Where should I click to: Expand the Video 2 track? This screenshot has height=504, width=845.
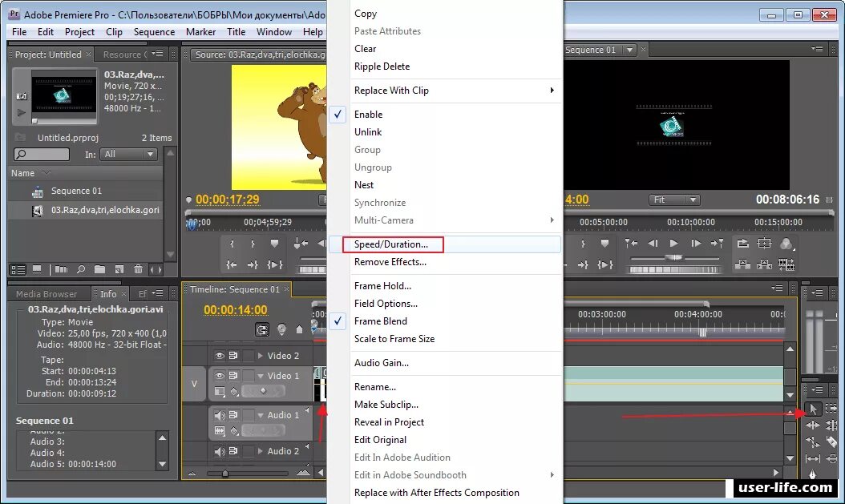coord(261,356)
